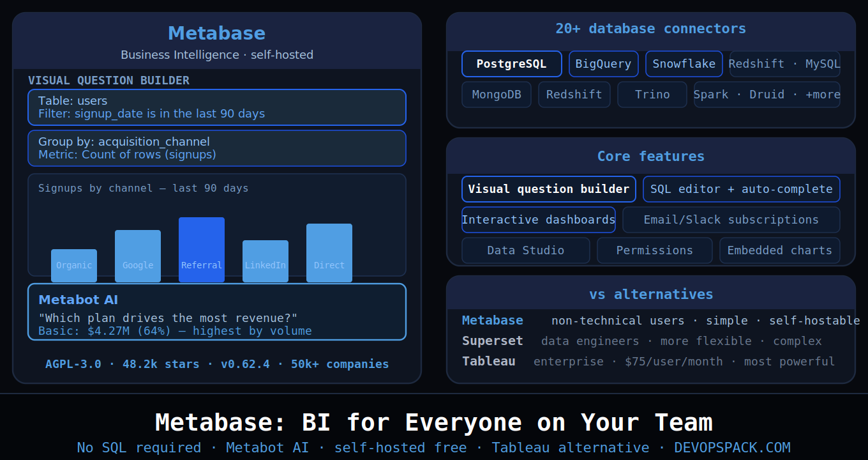Click the Permissions feature chip
Viewport: 868px width, 460px height.
655,250
